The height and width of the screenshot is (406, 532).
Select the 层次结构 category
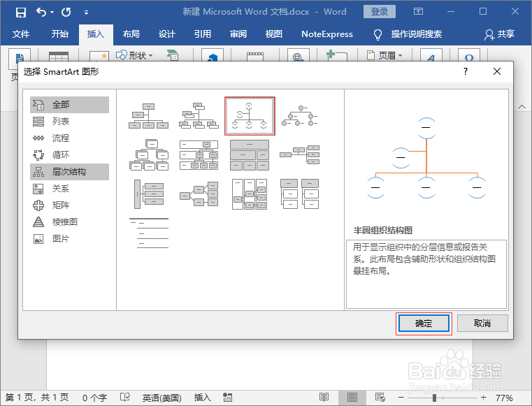69,172
